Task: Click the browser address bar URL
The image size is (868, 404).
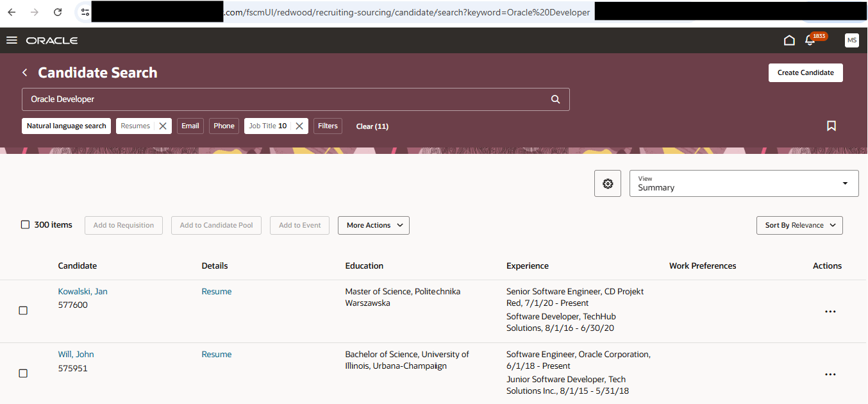Action: click(406, 12)
